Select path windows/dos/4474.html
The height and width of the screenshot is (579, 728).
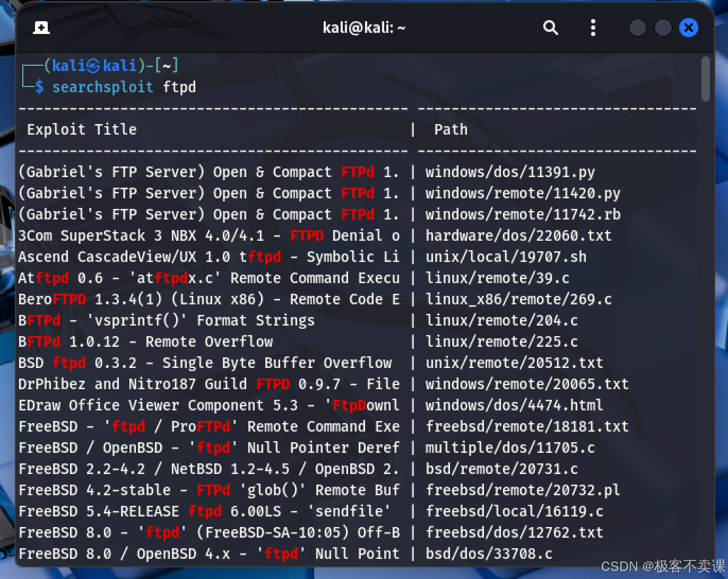[x=514, y=405]
